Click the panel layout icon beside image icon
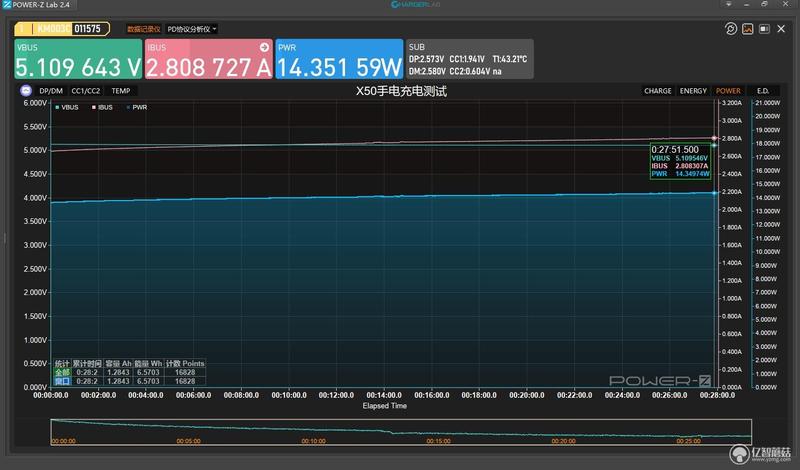 [764, 29]
